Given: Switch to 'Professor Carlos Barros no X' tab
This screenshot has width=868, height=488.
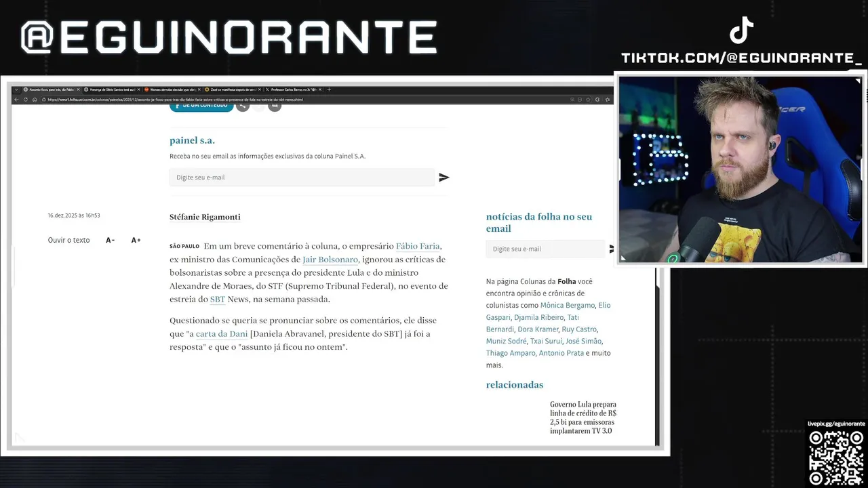Looking at the screenshot, I should click(293, 89).
